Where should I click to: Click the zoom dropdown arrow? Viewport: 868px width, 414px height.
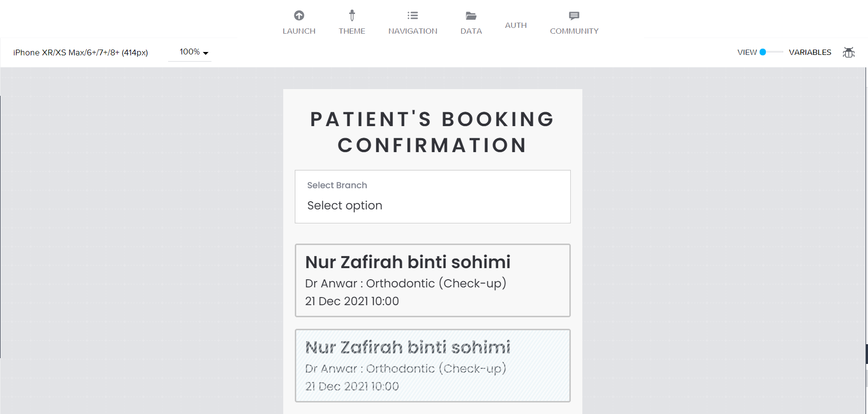click(x=206, y=53)
